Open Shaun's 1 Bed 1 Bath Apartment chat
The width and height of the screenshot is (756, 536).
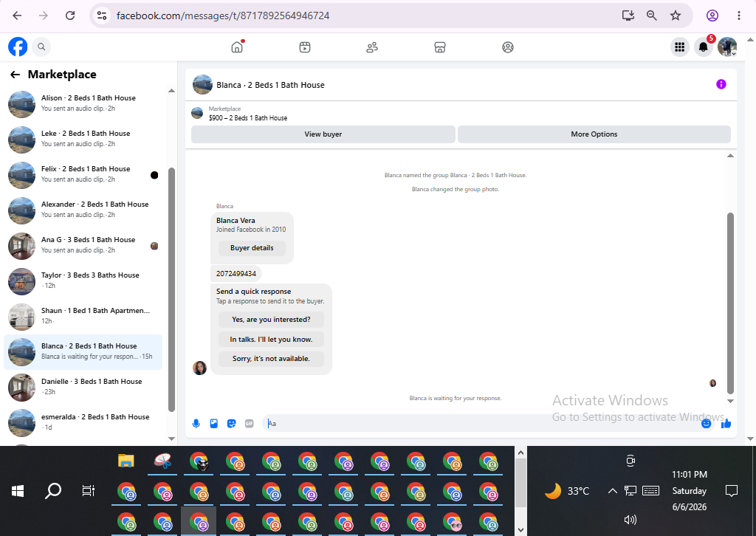(x=83, y=316)
